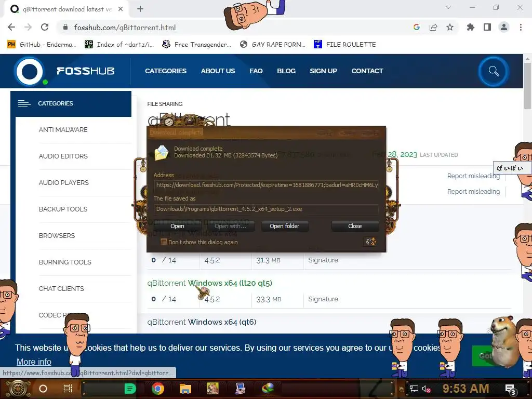The width and height of the screenshot is (532, 399).
Task: Open Task View on the taskbar
Action: click(68, 389)
